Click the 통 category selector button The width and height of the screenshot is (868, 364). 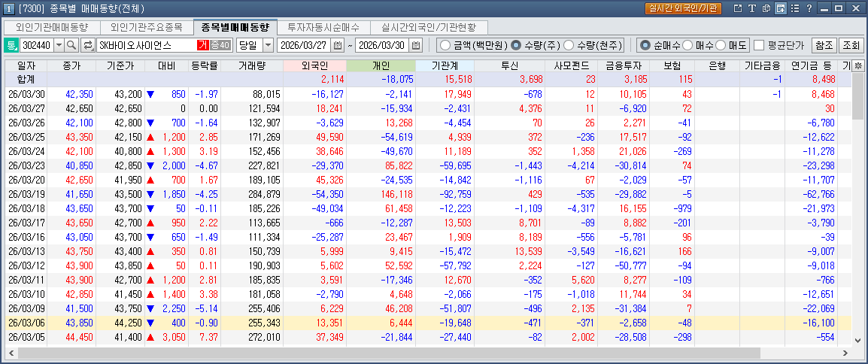tap(12, 45)
